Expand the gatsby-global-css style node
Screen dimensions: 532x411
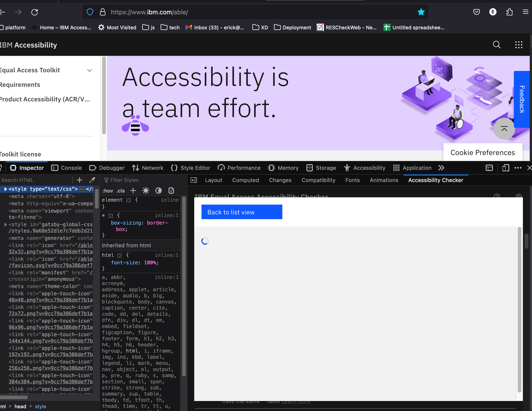(x=6, y=224)
